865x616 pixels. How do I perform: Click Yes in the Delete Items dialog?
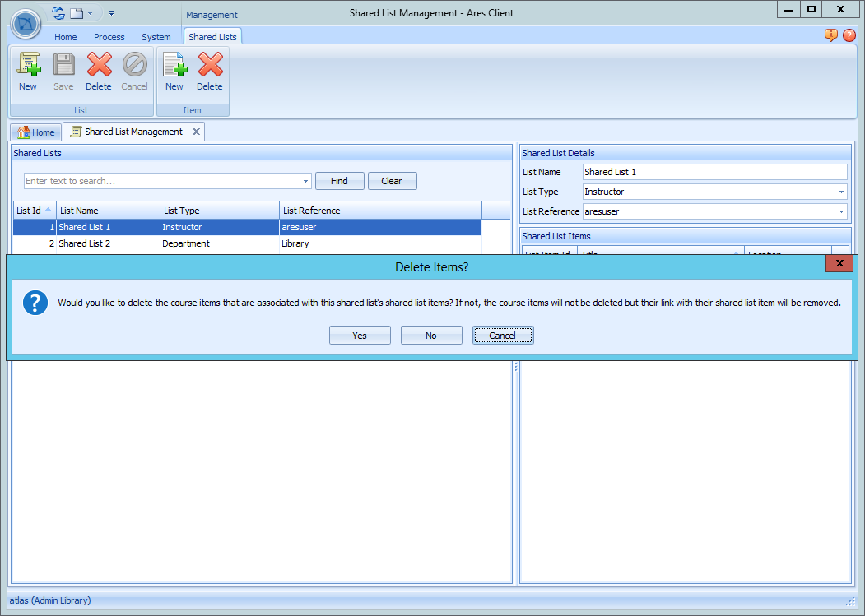(x=360, y=335)
